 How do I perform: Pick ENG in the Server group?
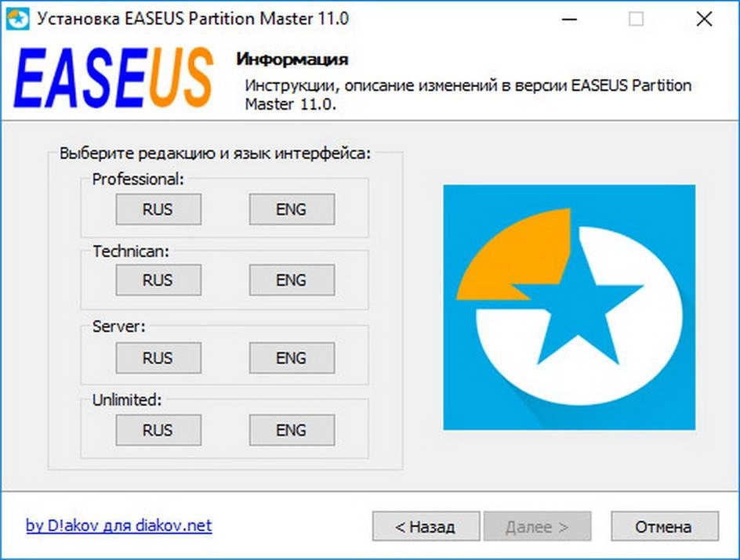tap(292, 358)
